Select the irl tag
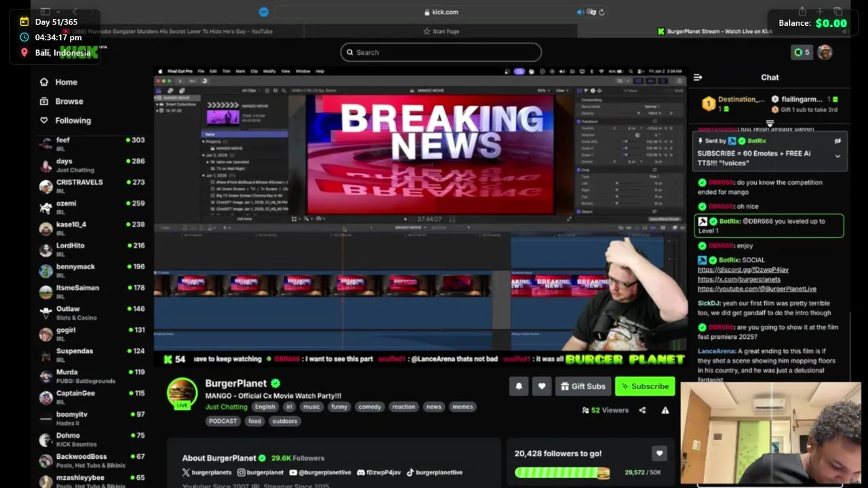 pyautogui.click(x=290, y=407)
